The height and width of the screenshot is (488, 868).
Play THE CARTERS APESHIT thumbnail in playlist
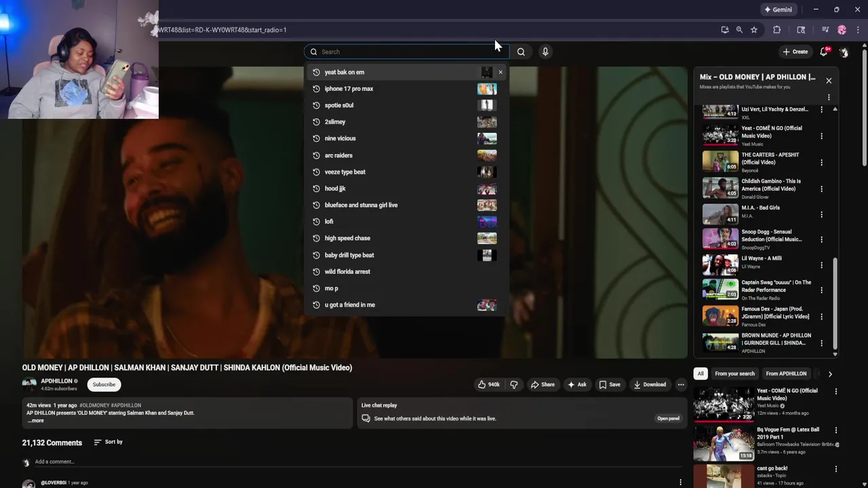point(720,161)
